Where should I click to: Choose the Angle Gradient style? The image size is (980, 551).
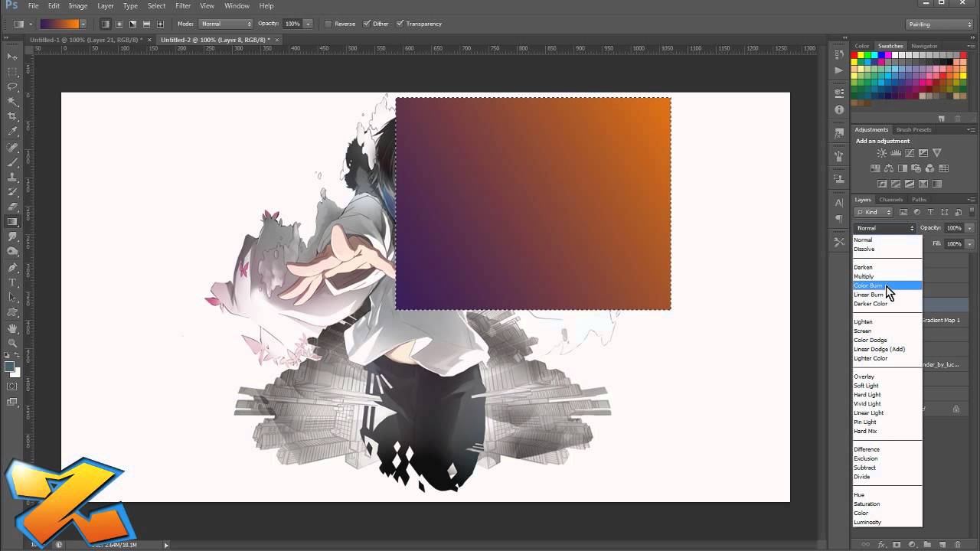click(x=133, y=24)
